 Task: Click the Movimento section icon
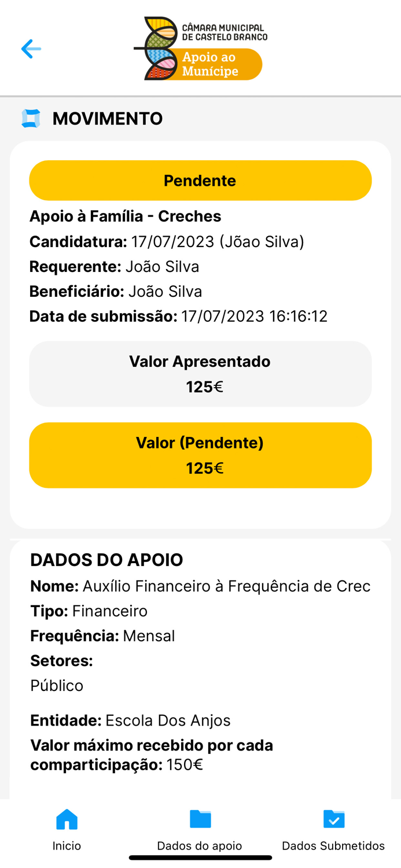point(30,118)
